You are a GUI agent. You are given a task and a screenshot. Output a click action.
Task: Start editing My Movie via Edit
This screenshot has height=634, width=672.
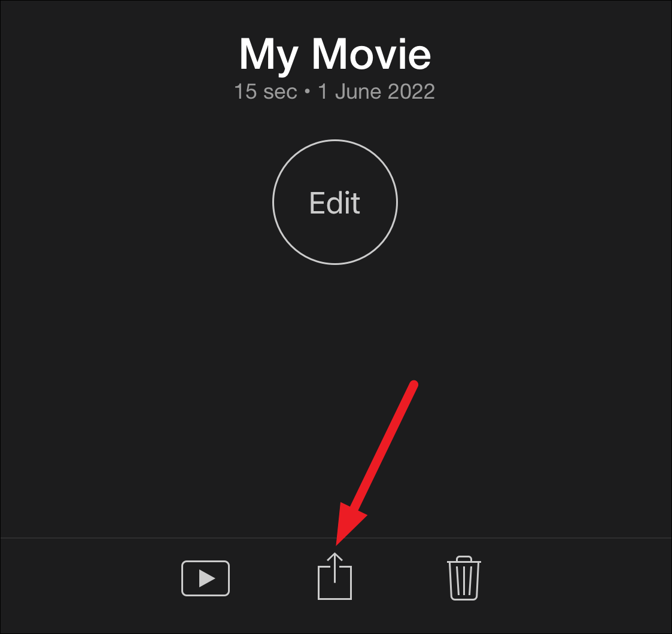pos(335,202)
